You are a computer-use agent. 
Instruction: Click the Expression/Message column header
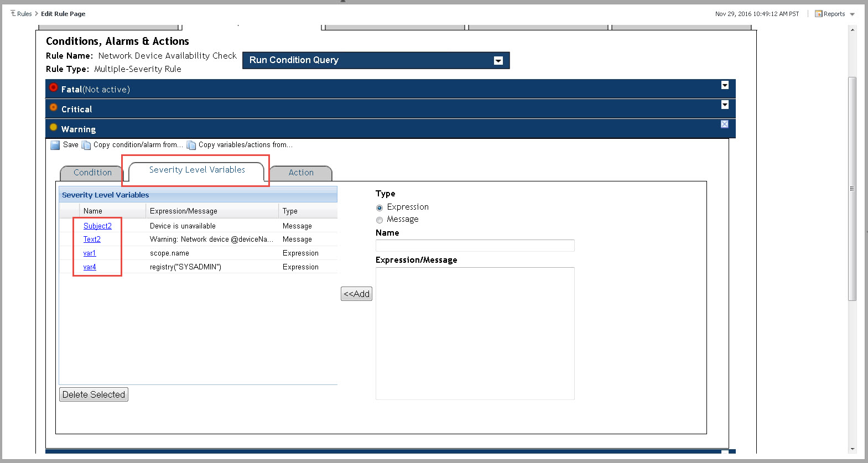(212, 211)
